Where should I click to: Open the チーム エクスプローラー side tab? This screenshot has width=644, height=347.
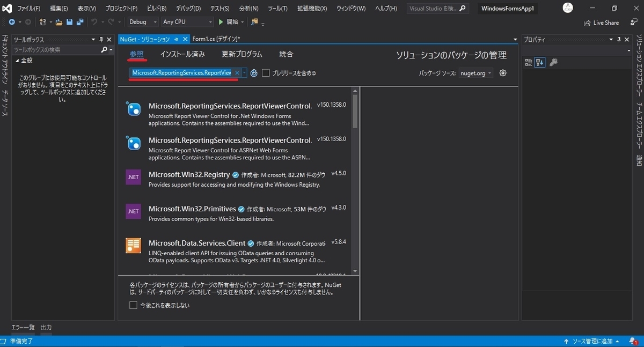639,127
